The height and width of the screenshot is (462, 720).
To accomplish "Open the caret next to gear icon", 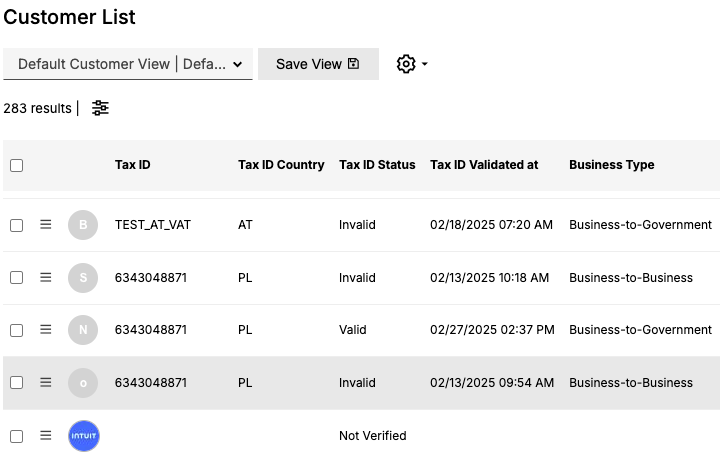I will (x=425, y=64).
